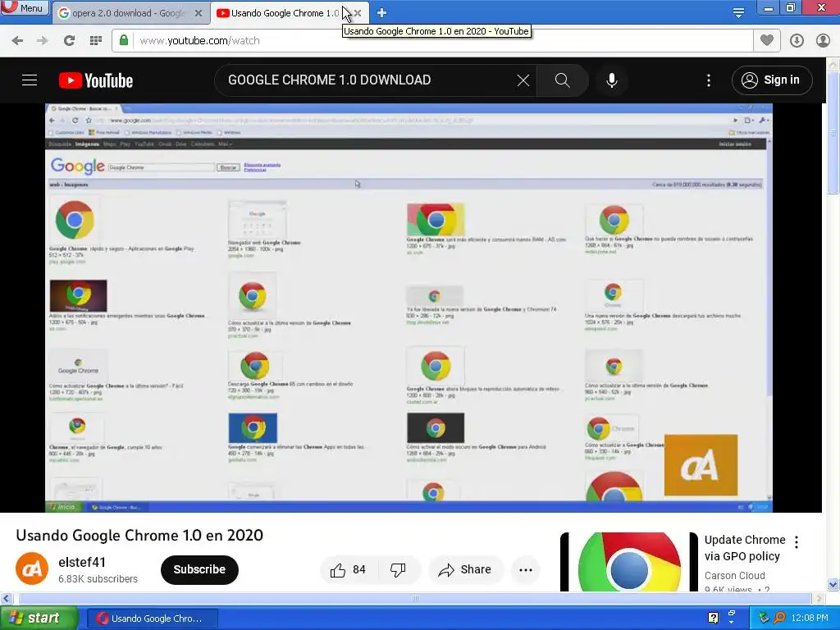Click the Sign in button

[x=771, y=80]
